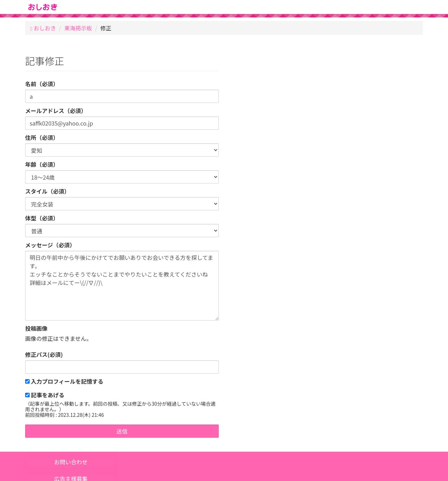
Task: Expand the スタイル dropdown showing 完全女装
Action: 122,204
